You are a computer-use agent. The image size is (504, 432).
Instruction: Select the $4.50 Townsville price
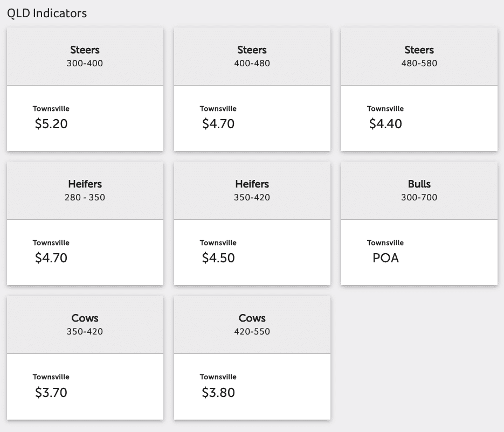(218, 258)
